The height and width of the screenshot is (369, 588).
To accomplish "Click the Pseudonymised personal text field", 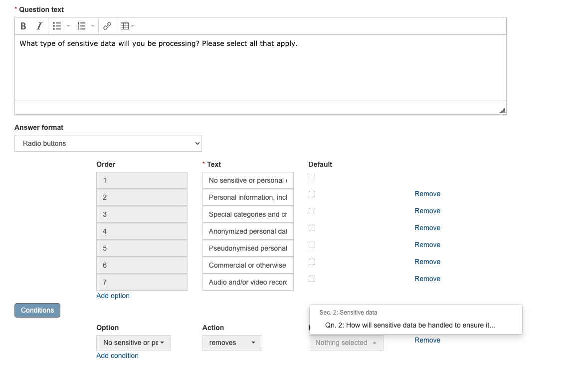I will click(x=248, y=248).
